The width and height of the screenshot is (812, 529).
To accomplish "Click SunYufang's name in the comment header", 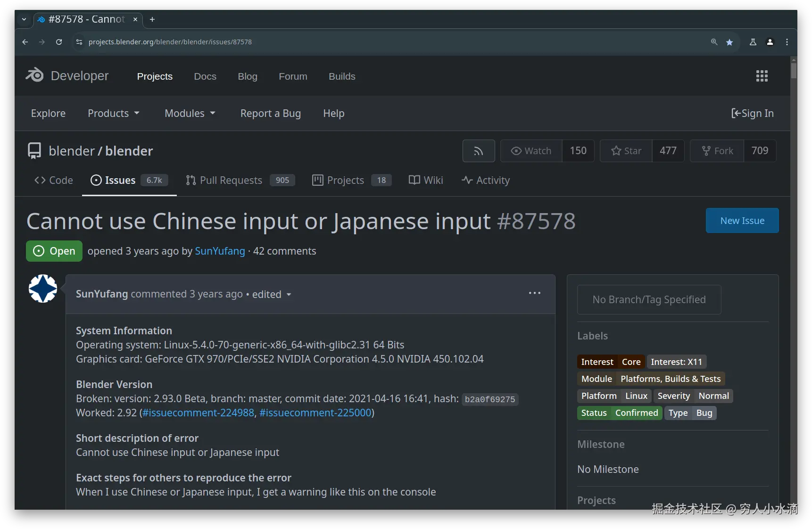I will tap(102, 294).
